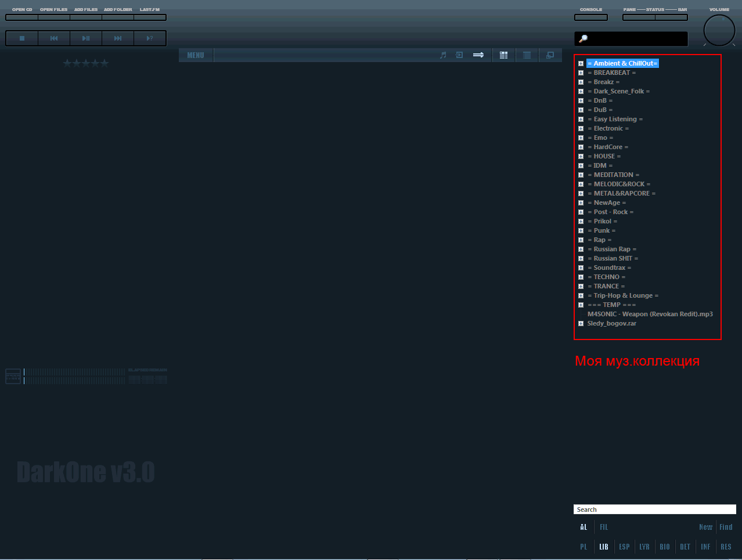Toggle the Status Bar button
Viewport: 742px width, 560px height.
pos(671,17)
